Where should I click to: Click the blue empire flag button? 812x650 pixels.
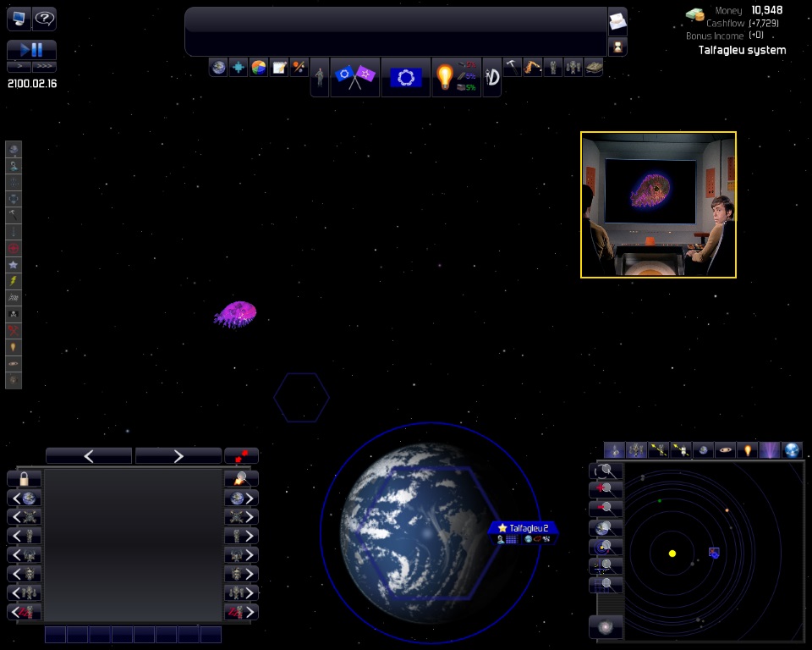point(406,78)
